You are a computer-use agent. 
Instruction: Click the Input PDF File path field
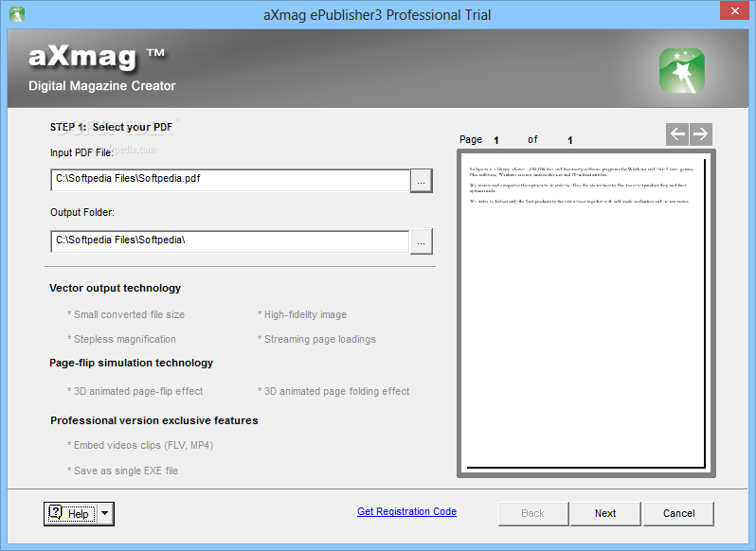point(230,180)
